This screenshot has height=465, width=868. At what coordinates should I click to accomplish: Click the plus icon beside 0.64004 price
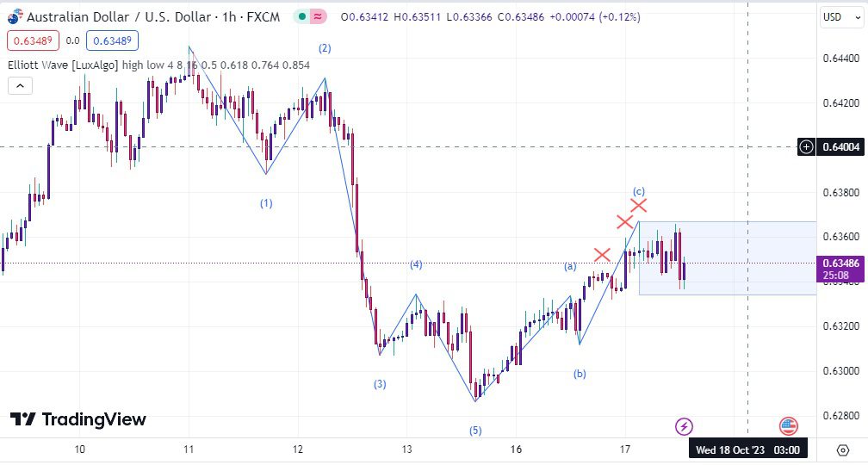807,146
